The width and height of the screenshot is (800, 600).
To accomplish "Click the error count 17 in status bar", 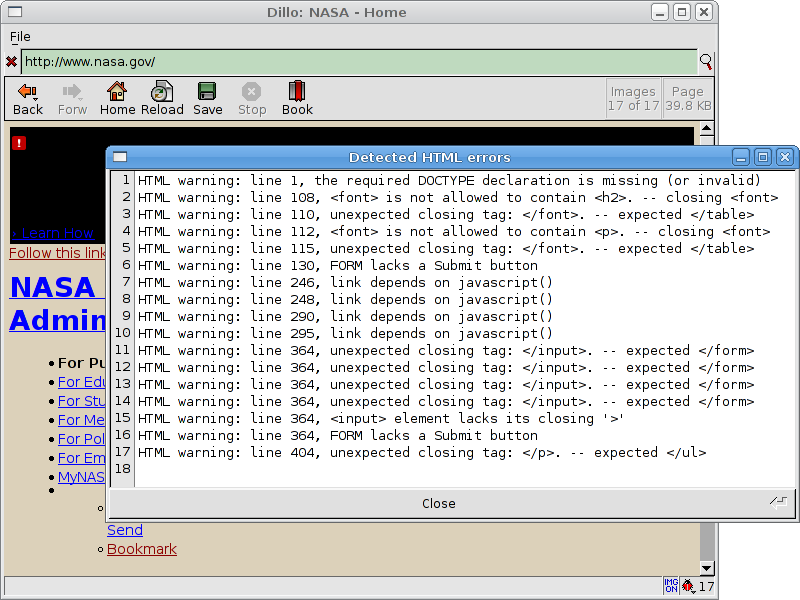I will (706, 586).
